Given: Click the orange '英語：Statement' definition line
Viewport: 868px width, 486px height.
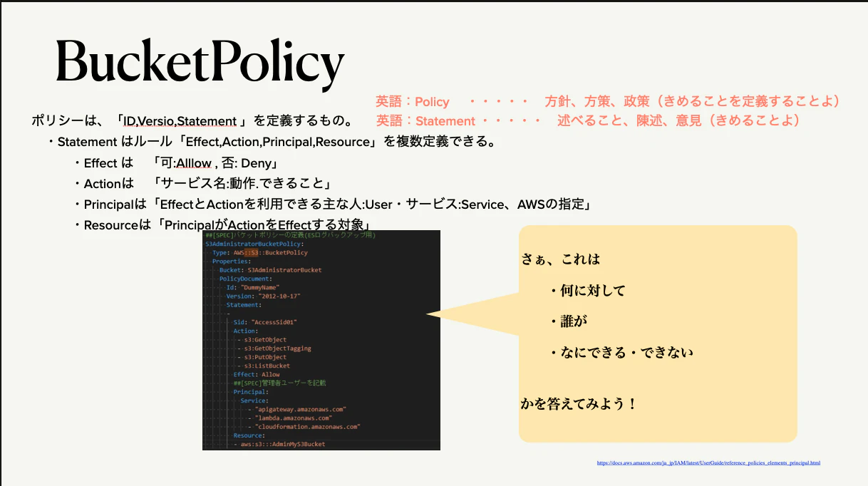Looking at the screenshot, I should [x=588, y=121].
